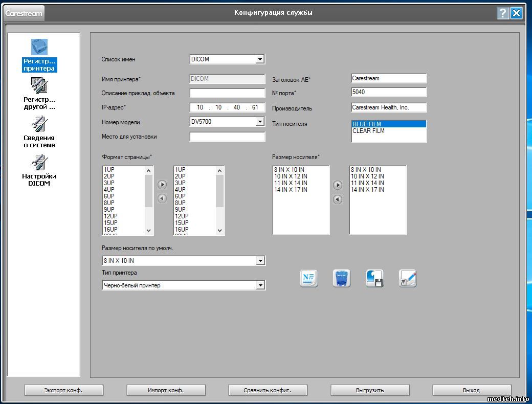Click the port number input field

point(388,93)
